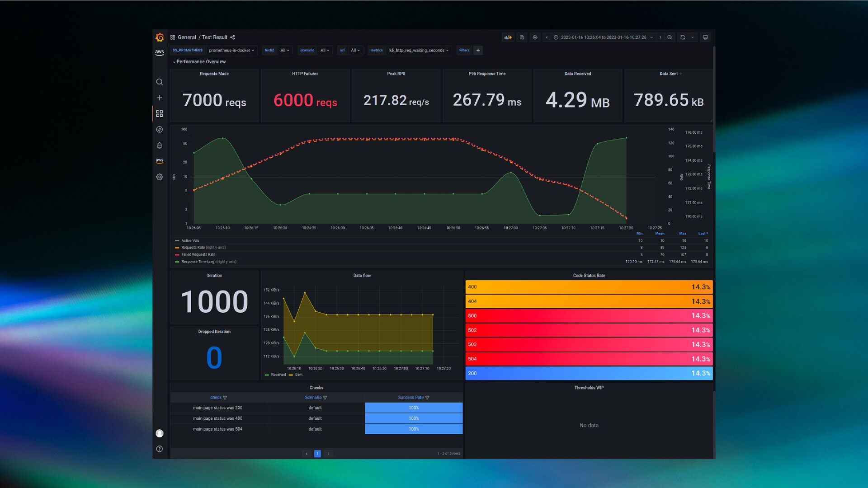The height and width of the screenshot is (488, 868).
Task: Toggle Failed Requests Rate legend series
Action: [198, 254]
